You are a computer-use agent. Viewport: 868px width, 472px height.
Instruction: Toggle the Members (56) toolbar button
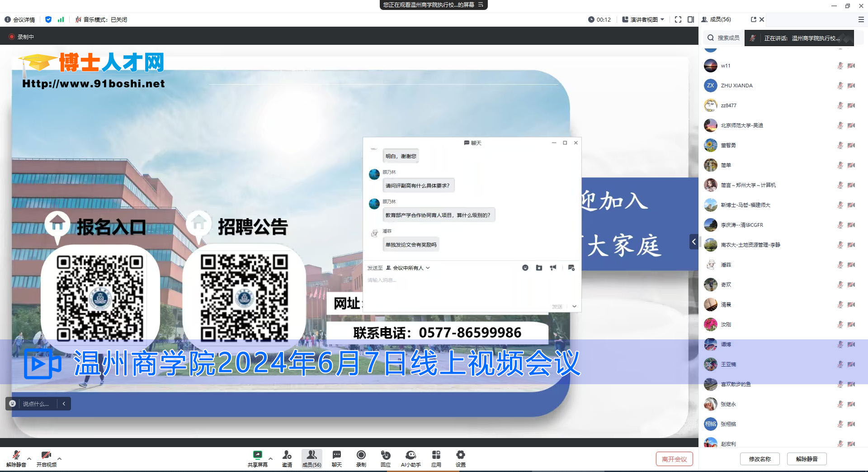click(x=312, y=458)
